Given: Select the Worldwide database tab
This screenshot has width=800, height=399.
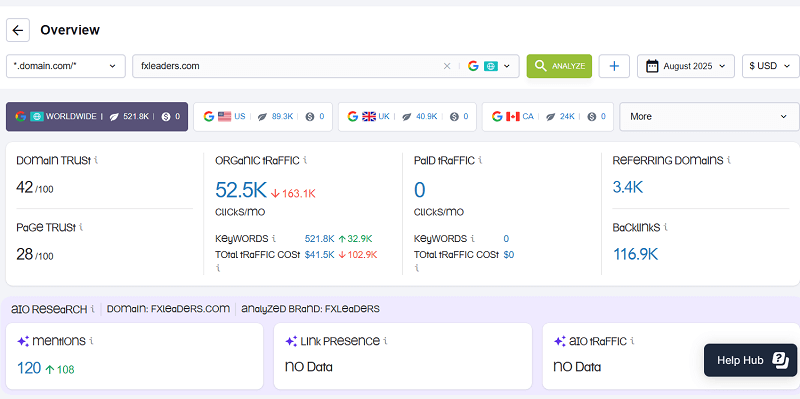Looking at the screenshot, I should click(97, 116).
